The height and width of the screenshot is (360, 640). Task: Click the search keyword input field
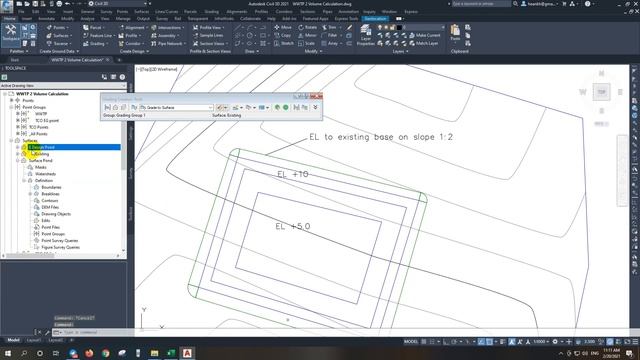tap(481, 4)
